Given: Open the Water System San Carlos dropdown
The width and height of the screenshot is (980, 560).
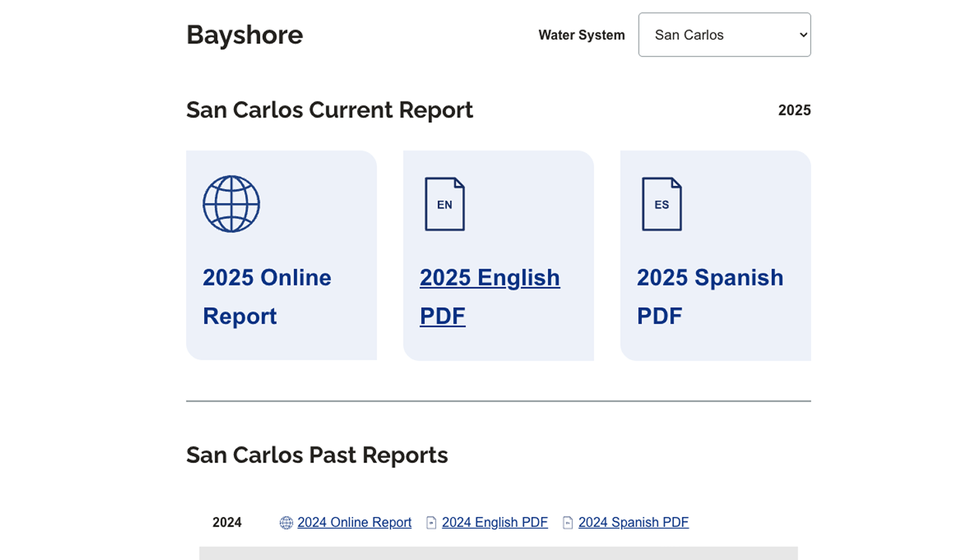Looking at the screenshot, I should [x=724, y=35].
